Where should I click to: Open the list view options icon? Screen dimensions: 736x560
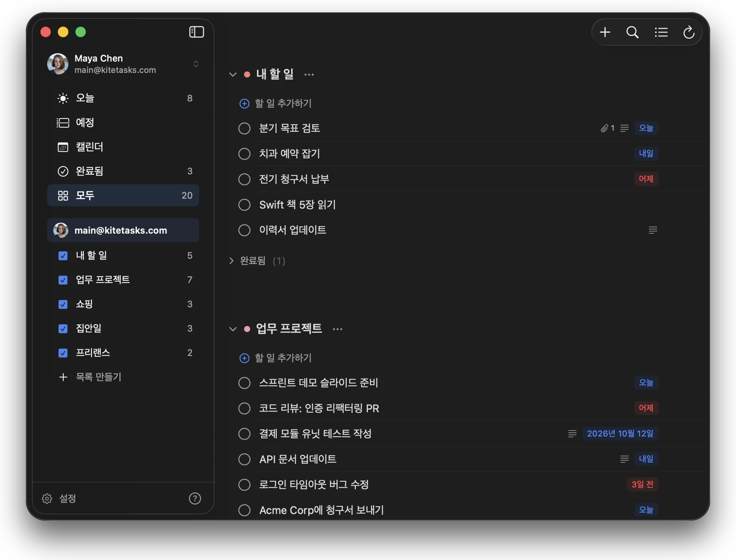(x=661, y=32)
